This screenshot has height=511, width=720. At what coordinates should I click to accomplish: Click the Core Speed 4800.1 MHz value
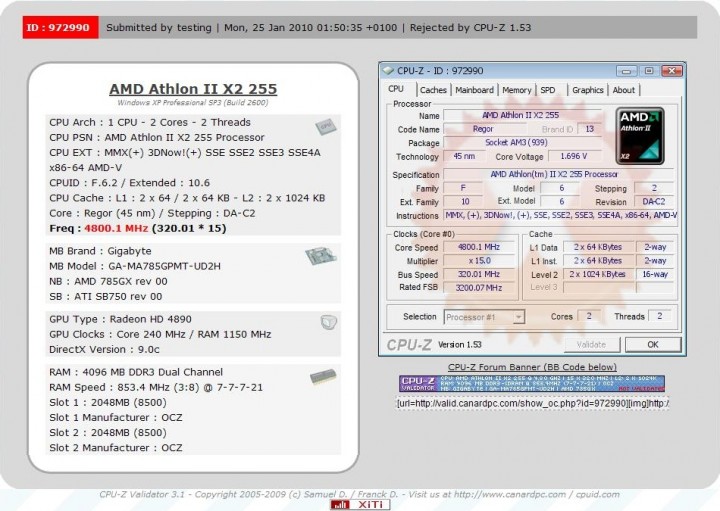point(479,247)
